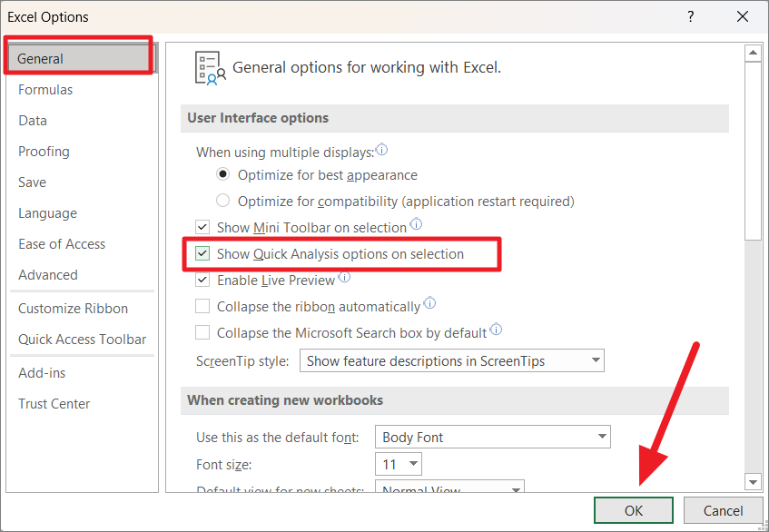Open dialog help via the question mark icon
The image size is (769, 532).
(690, 16)
